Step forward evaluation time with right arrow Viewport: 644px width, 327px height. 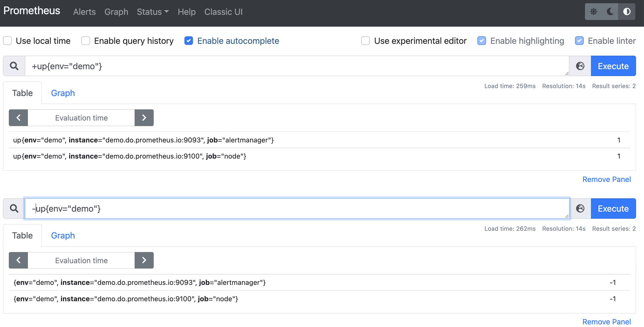(x=144, y=118)
